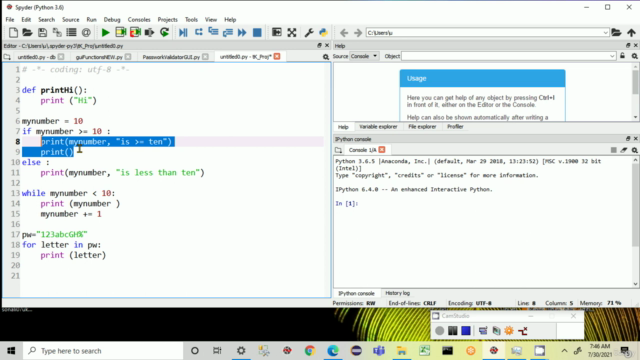Save the current file
The image size is (640, 360).
point(42,33)
